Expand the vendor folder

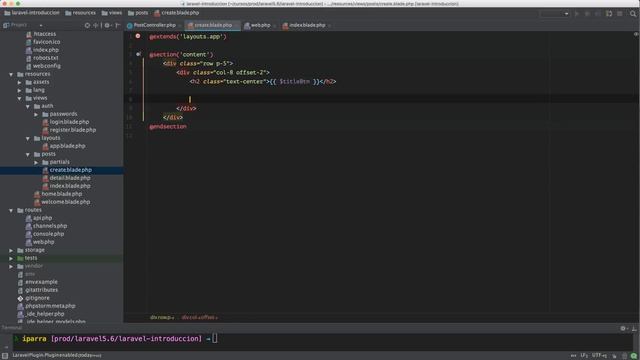point(11,266)
